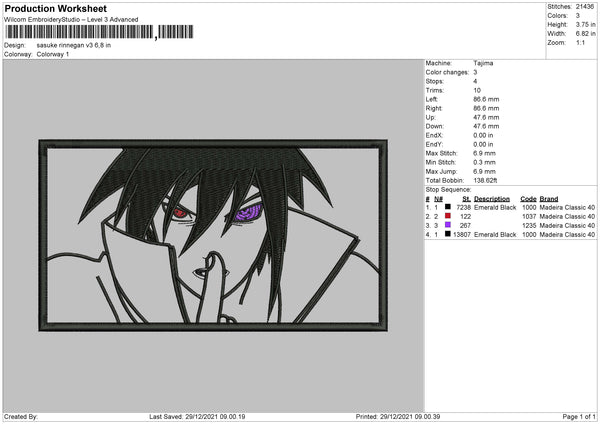Click the red sharingan eye in design
600x424 pixels.
pos(180,214)
